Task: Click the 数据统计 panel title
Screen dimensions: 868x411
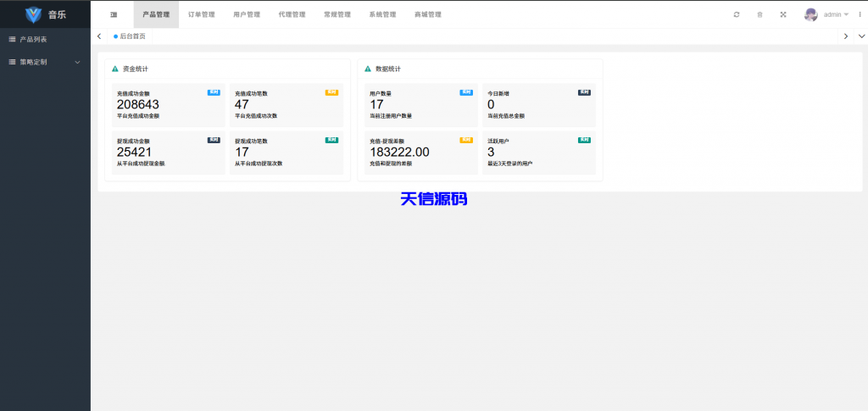Action: 388,69
